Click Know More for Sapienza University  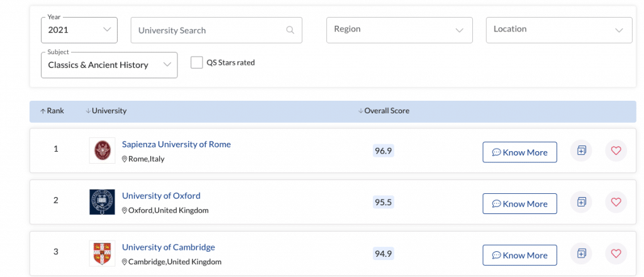click(519, 152)
